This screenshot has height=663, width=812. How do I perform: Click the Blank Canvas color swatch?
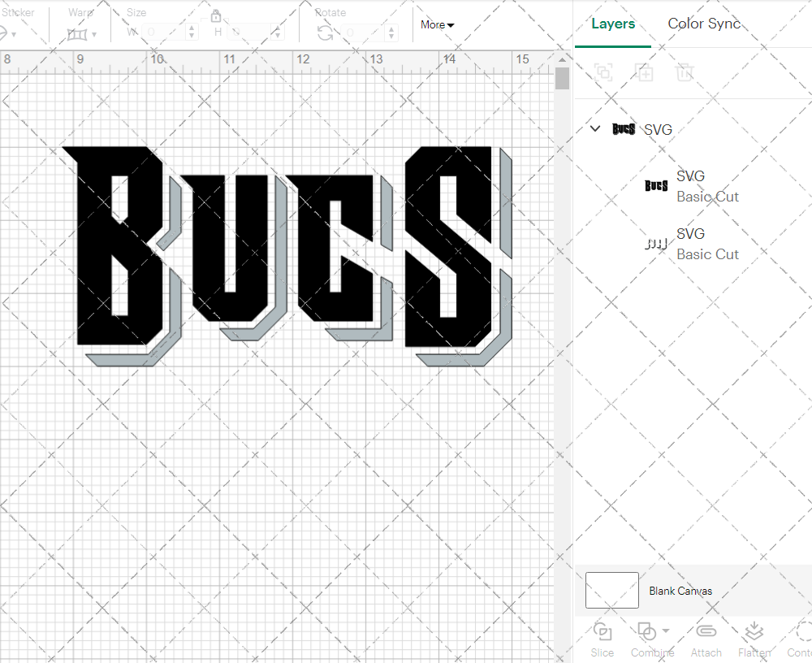611,591
